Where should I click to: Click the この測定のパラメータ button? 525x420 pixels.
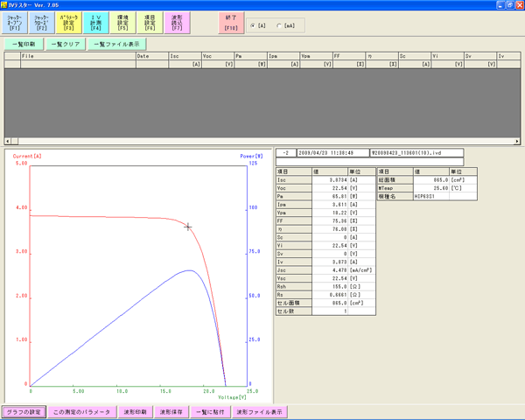pyautogui.click(x=80, y=411)
